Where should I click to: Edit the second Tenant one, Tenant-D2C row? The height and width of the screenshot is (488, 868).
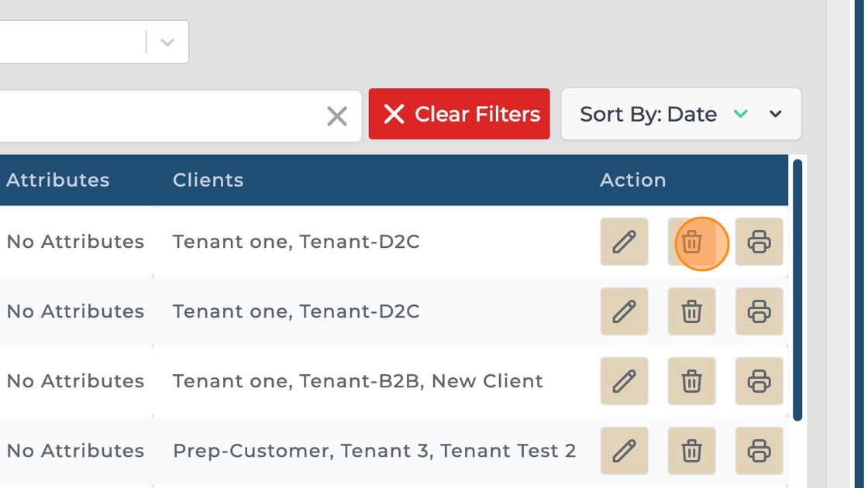(624, 312)
